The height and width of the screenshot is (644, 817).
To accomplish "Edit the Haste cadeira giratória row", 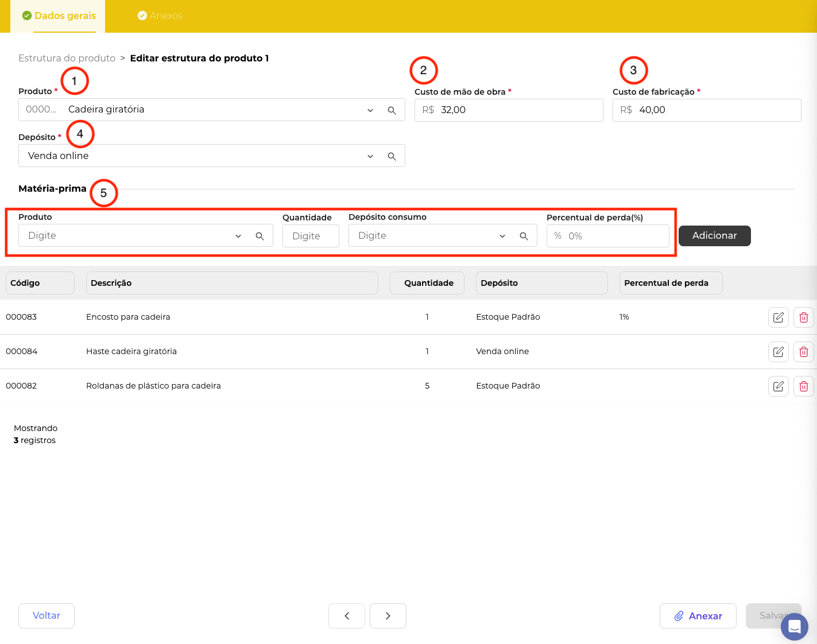I will click(x=778, y=352).
